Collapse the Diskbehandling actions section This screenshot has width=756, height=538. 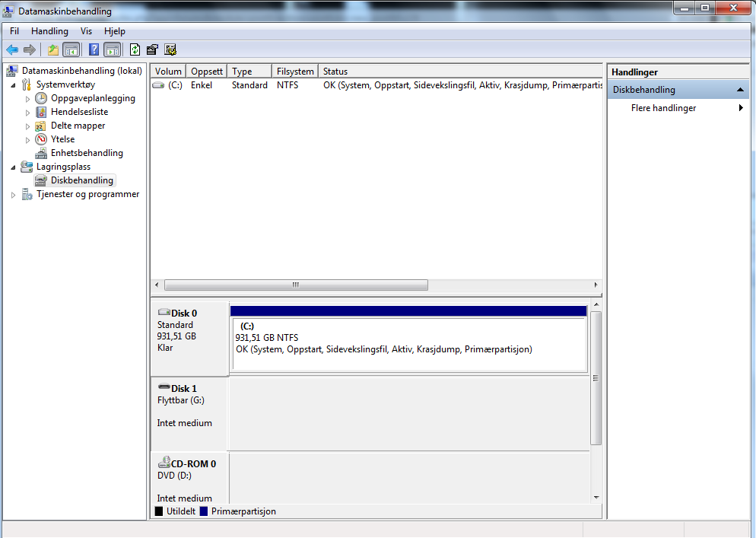pyautogui.click(x=741, y=90)
